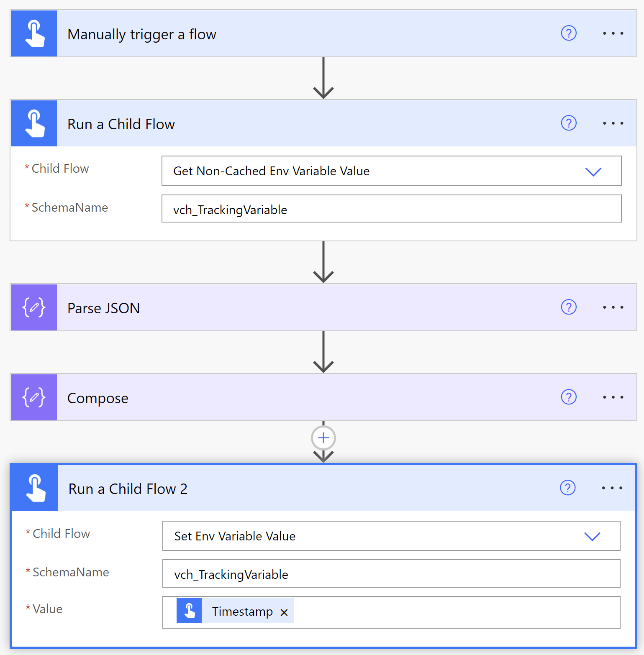Click the insert new step plus button
This screenshot has height=655, width=644.
click(323, 438)
